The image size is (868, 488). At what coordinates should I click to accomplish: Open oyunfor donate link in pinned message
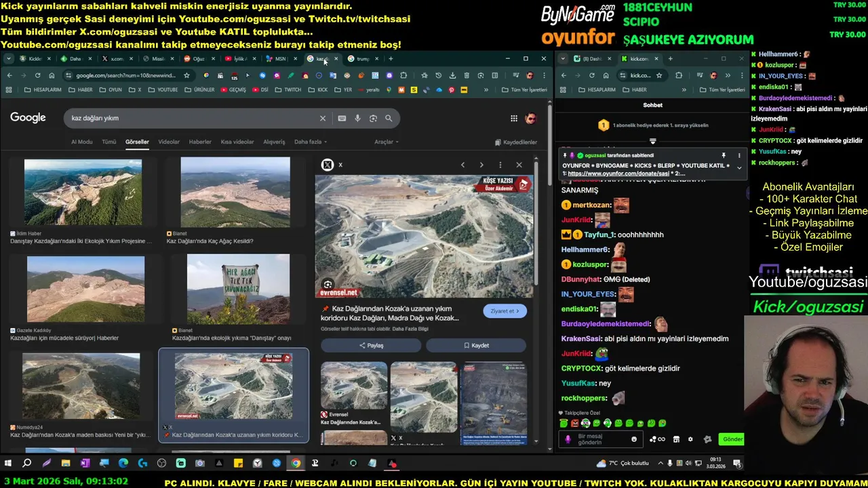click(618, 174)
